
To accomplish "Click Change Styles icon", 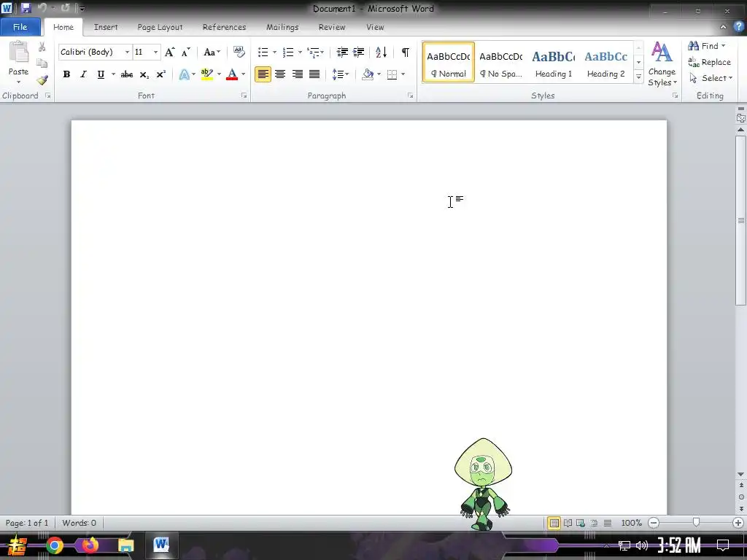I will [662, 63].
